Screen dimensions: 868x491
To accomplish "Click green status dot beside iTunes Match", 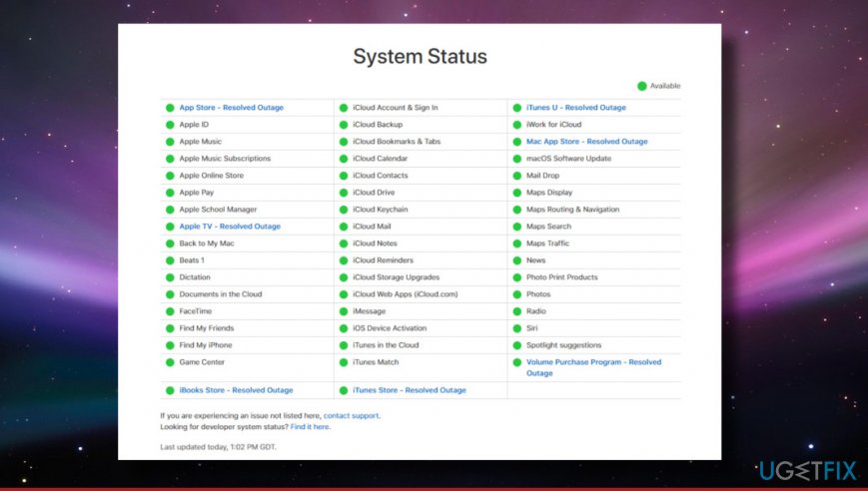I will tap(344, 362).
